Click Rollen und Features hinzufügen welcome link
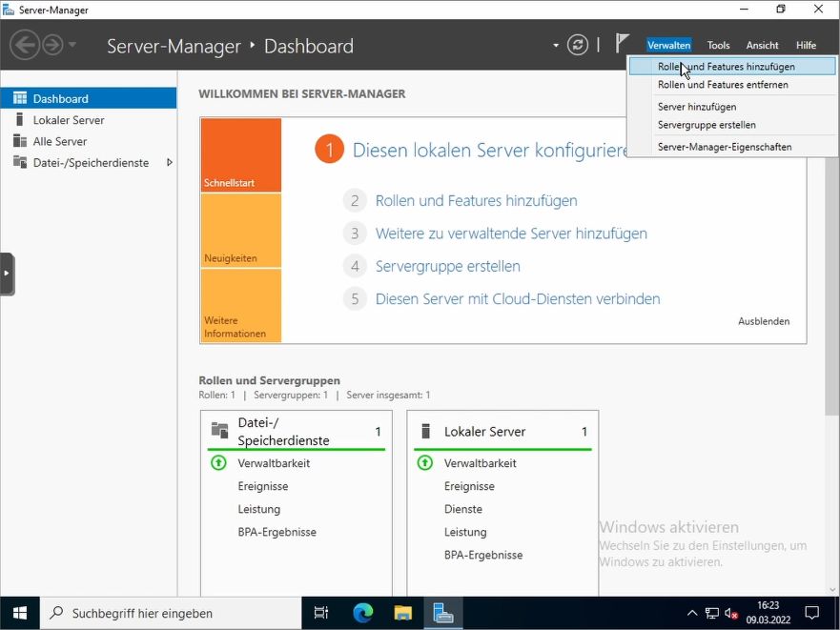This screenshot has height=630, width=840. click(476, 201)
